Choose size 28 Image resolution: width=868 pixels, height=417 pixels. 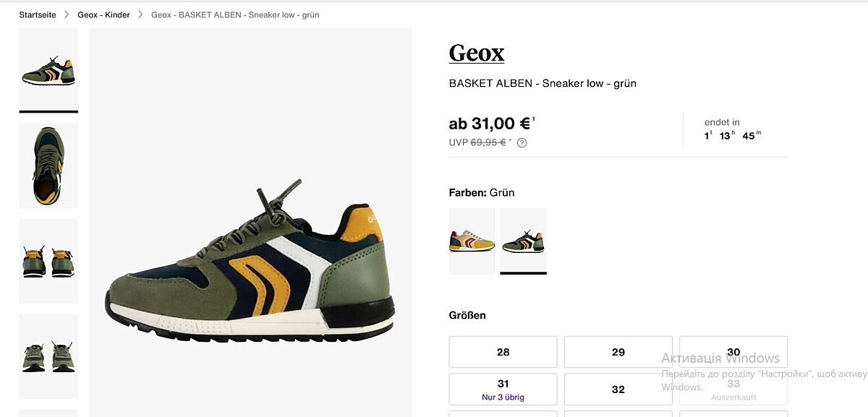[503, 352]
